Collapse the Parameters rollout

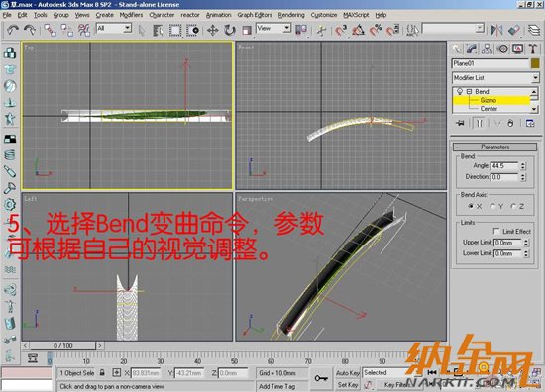click(x=494, y=147)
